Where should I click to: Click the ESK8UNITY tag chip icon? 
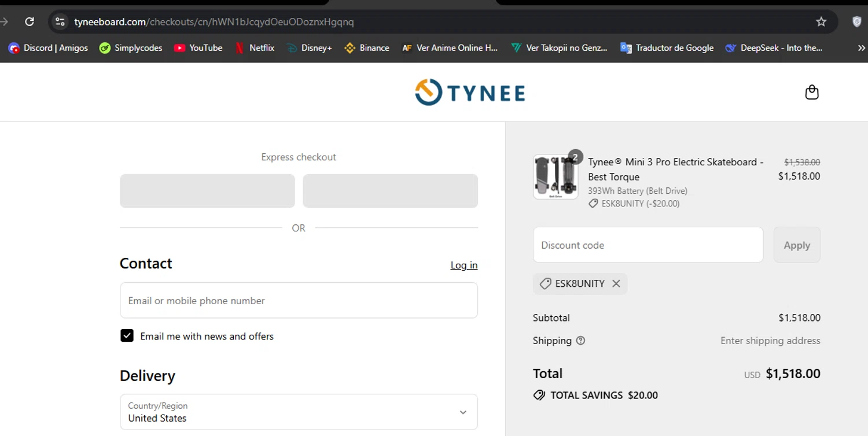point(545,283)
